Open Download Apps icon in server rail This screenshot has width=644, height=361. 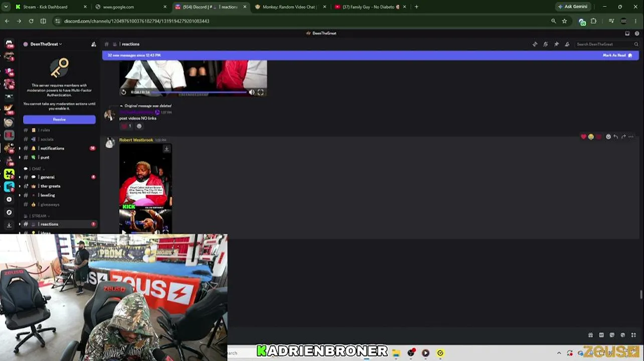[9, 225]
